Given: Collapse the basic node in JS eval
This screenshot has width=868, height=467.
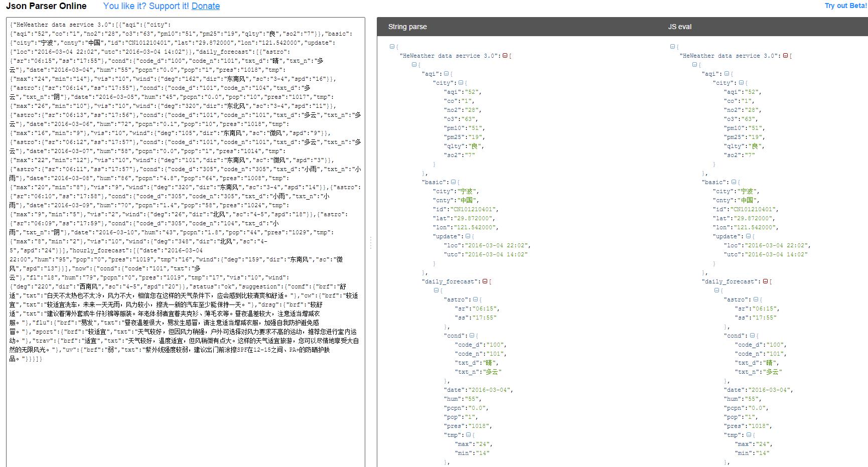Looking at the screenshot, I should (733, 182).
